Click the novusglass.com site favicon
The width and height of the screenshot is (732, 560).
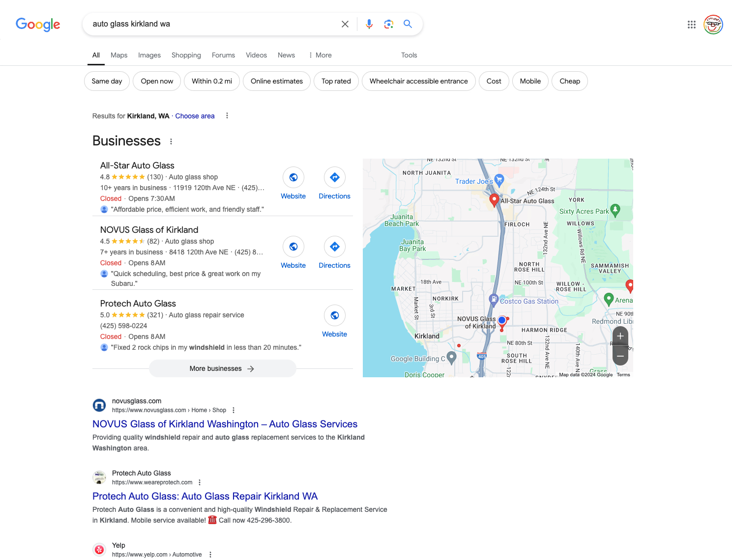point(99,405)
